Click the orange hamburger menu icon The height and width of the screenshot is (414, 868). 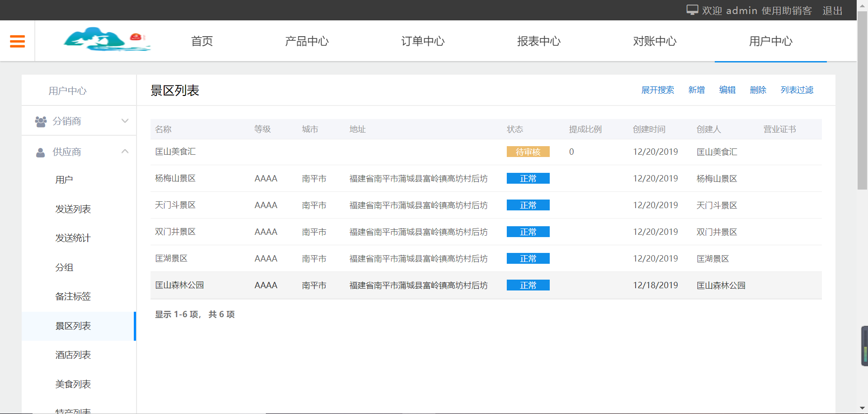pyautogui.click(x=17, y=41)
